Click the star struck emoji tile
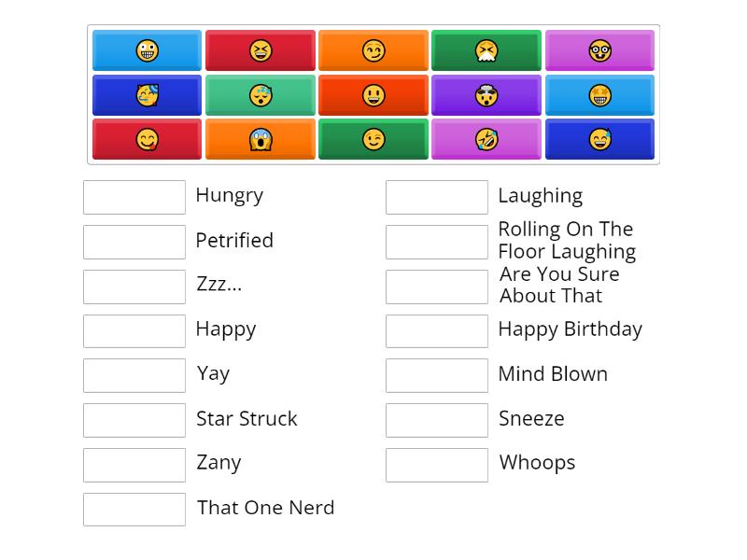This screenshot has height=560, width=747. [600, 94]
